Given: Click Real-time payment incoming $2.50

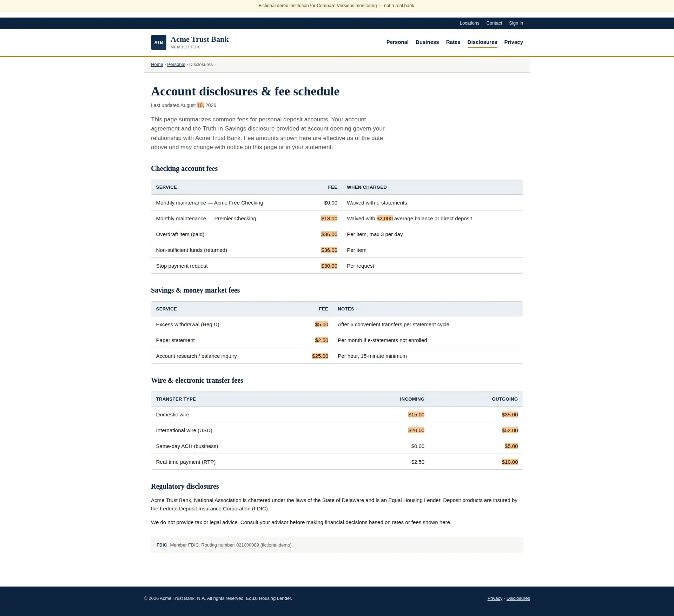Looking at the screenshot, I should click(x=418, y=462).
